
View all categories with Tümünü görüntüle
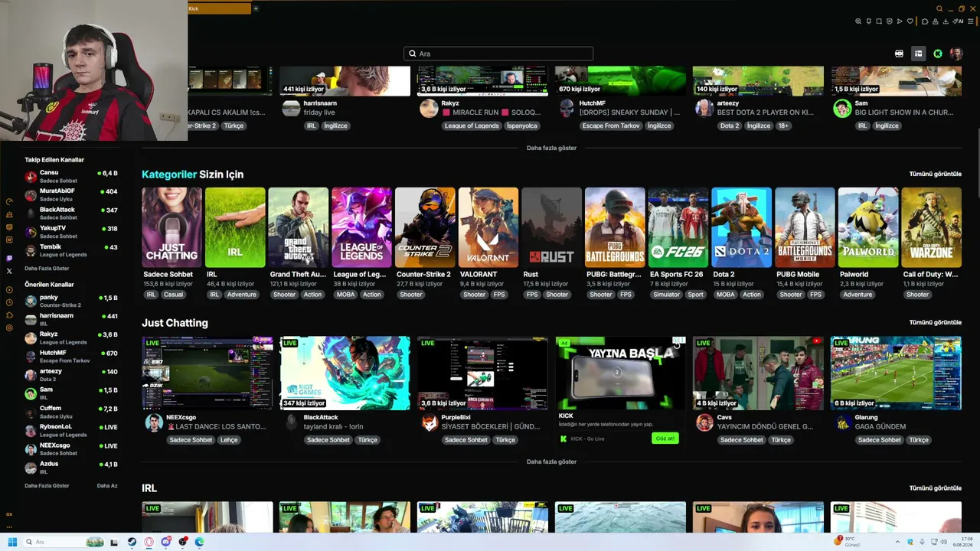935,174
